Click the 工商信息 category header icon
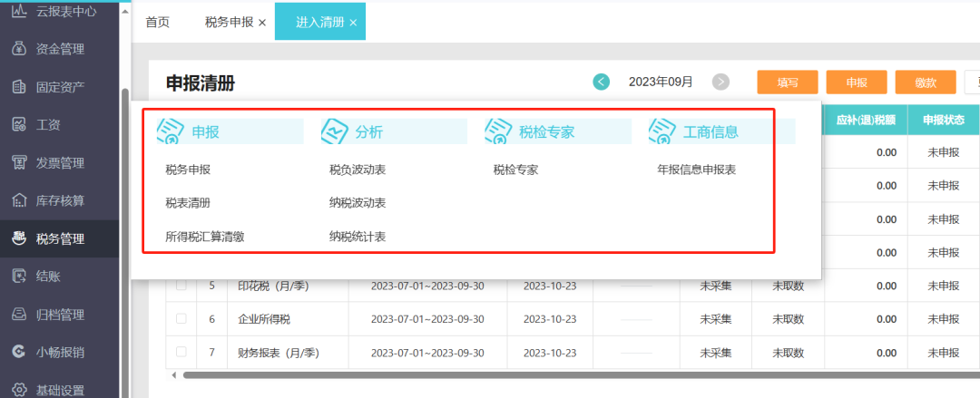This screenshot has width=980, height=398. point(661,131)
